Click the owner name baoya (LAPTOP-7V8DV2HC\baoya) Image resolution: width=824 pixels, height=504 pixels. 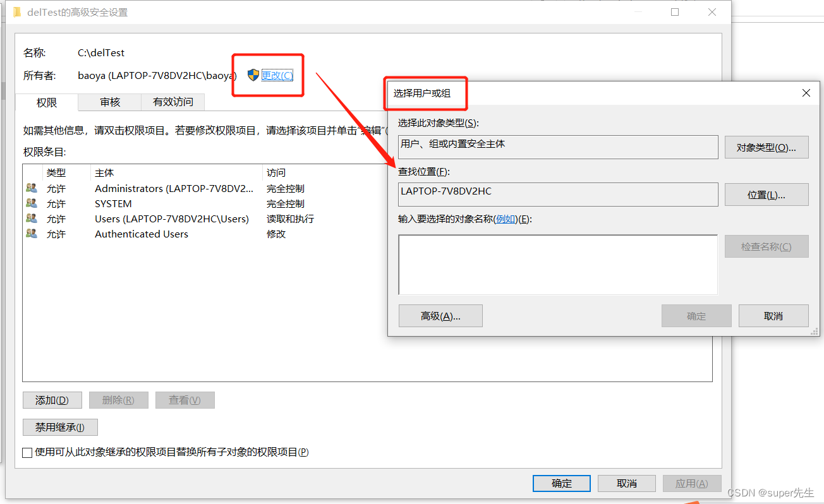[x=157, y=75]
